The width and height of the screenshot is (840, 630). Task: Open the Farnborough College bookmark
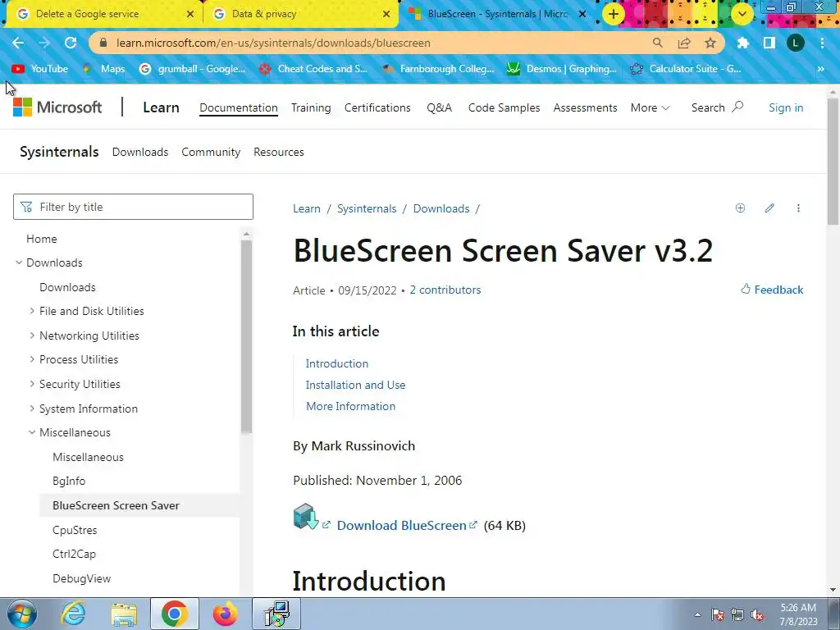(x=438, y=69)
